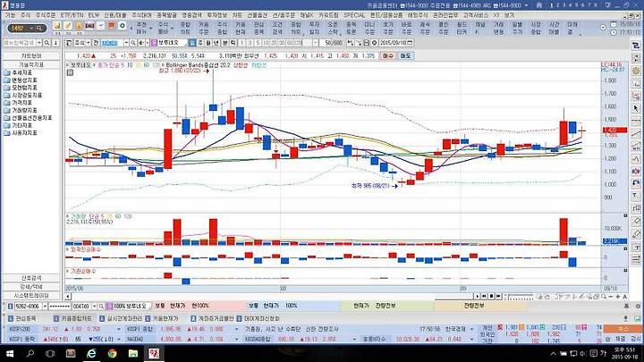Expand the 거래량지표 folder
644x362 pixels.
coord(21,111)
